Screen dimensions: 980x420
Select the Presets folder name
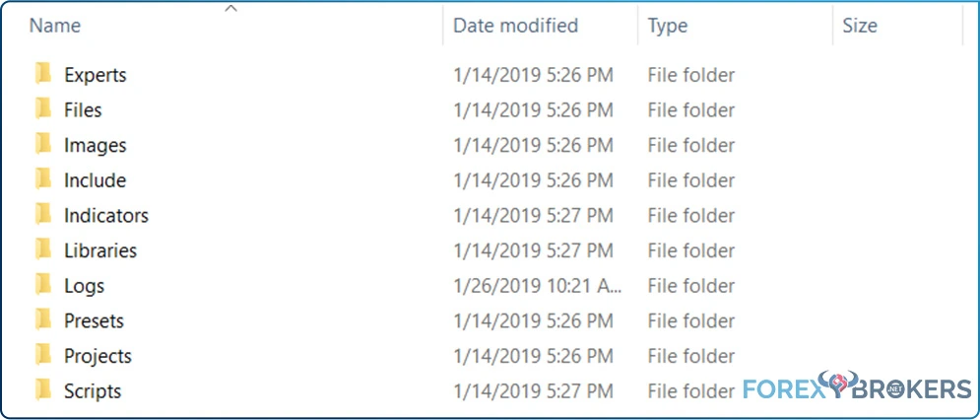[95, 320]
